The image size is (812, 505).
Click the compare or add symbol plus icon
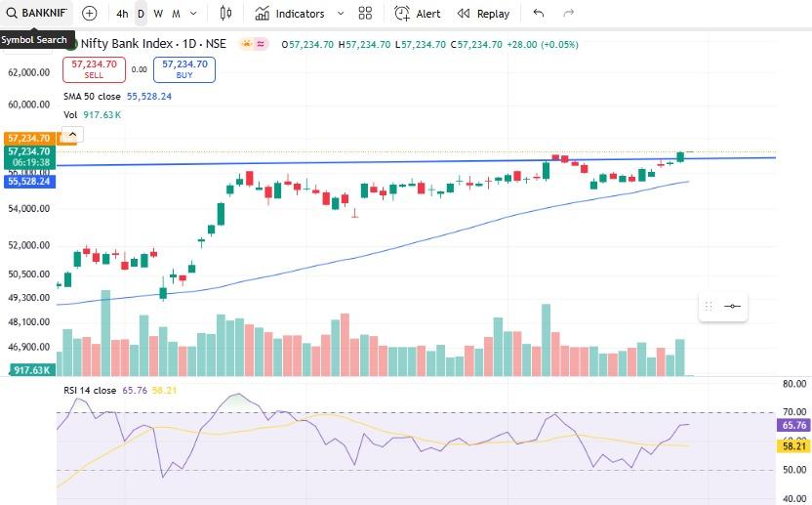click(90, 14)
